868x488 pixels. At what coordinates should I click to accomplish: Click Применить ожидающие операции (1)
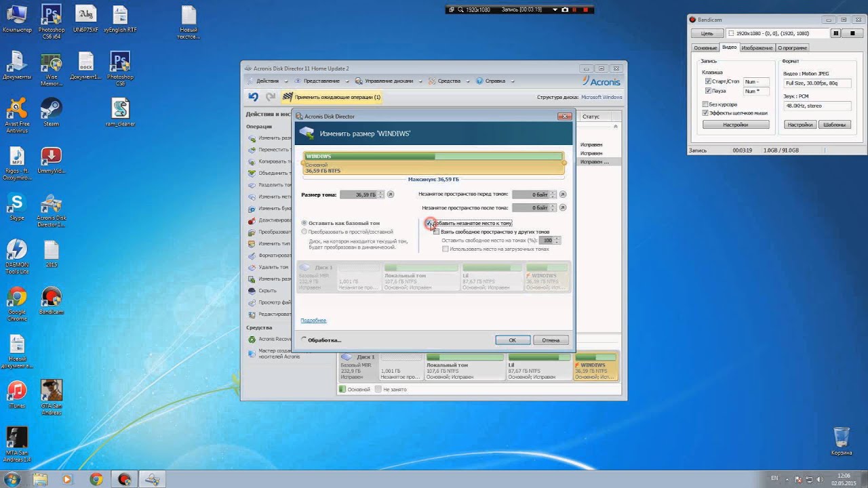[331, 97]
